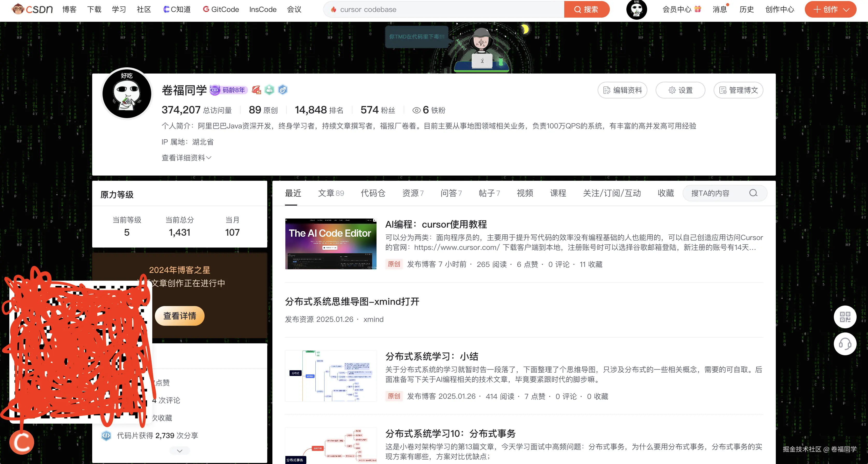Click the QR code floating icon
Screen dimensions: 868x464
(x=845, y=317)
